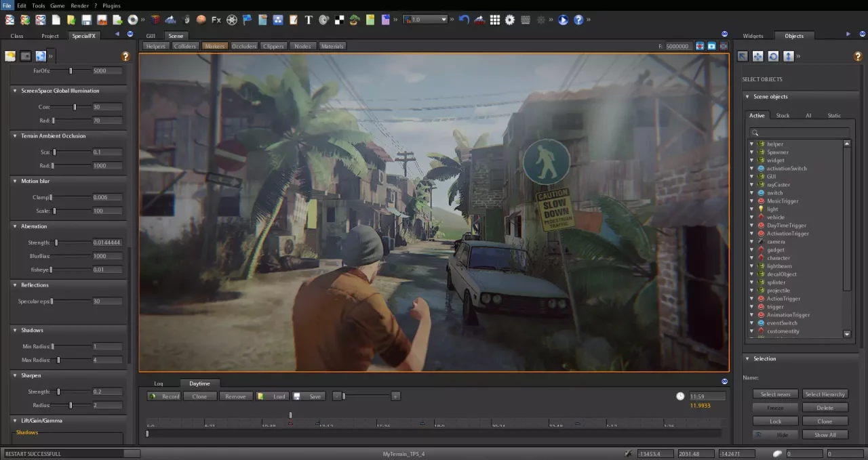Click the Fx effects toolbar icon
The height and width of the screenshot is (460, 868).
point(216,20)
